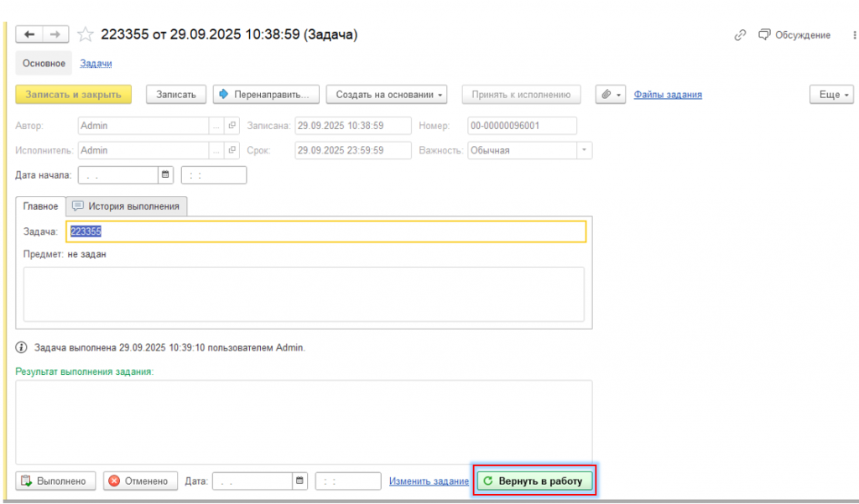Click Результат выполнения задания text area
Screen dimensions: 859x504
[304, 423]
